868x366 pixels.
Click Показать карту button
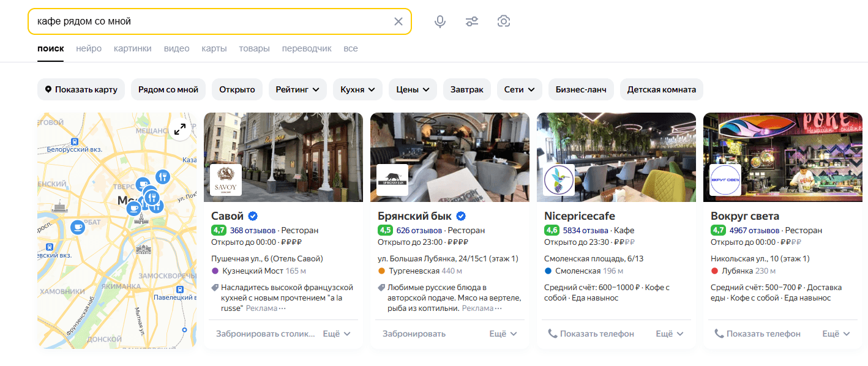[81, 89]
